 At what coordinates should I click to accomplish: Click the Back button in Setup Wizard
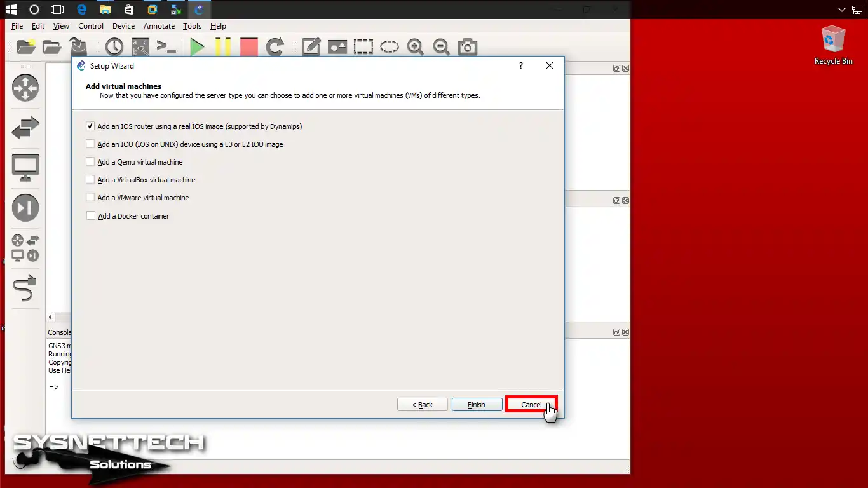[x=423, y=405]
